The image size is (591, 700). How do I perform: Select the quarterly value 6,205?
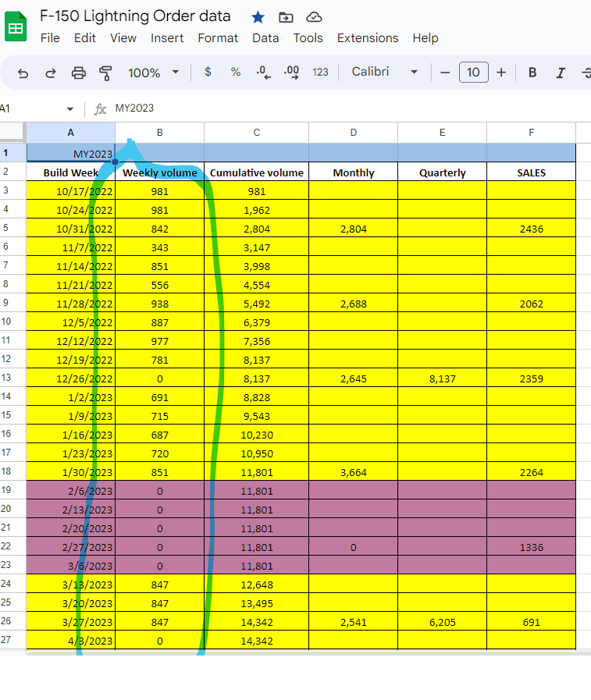click(442, 622)
